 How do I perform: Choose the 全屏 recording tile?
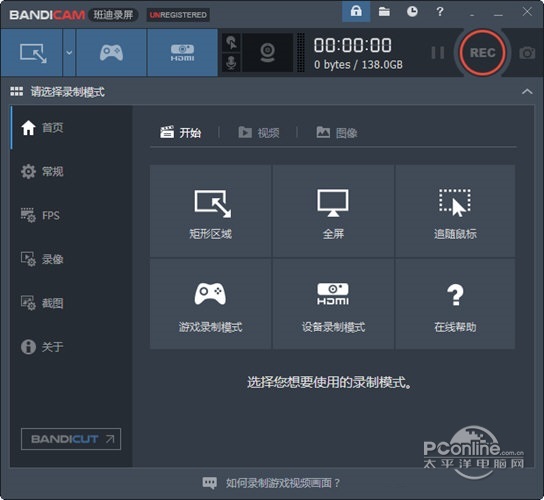tap(333, 211)
